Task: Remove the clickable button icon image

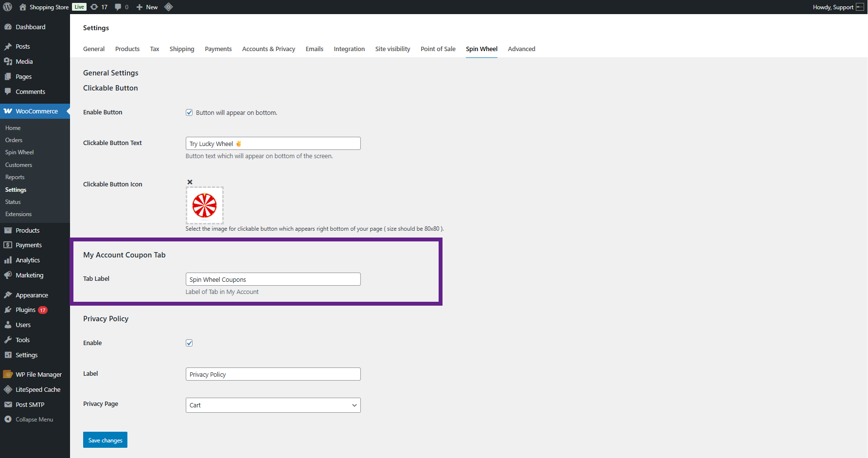Action: (x=190, y=182)
